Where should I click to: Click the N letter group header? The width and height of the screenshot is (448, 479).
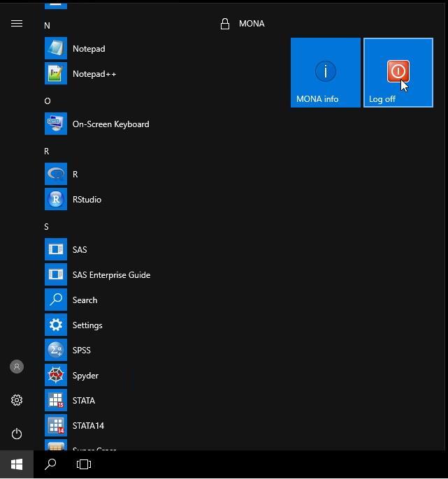47,26
